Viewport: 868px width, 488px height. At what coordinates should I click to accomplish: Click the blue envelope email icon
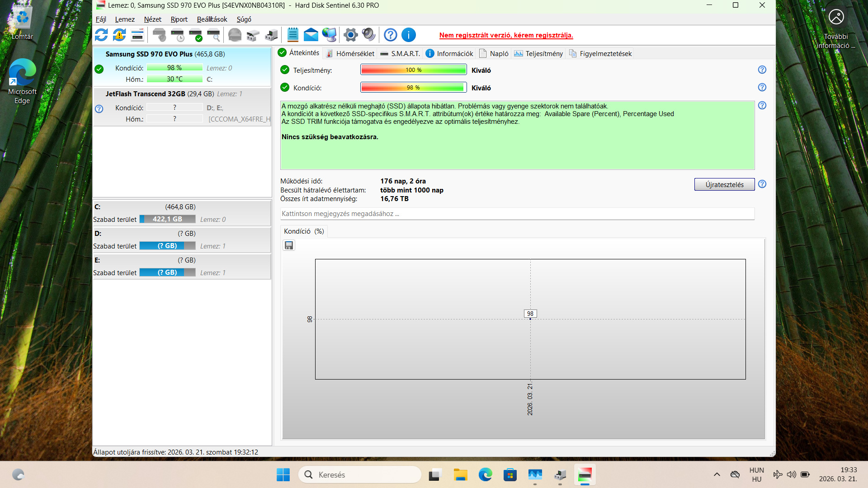tap(311, 35)
